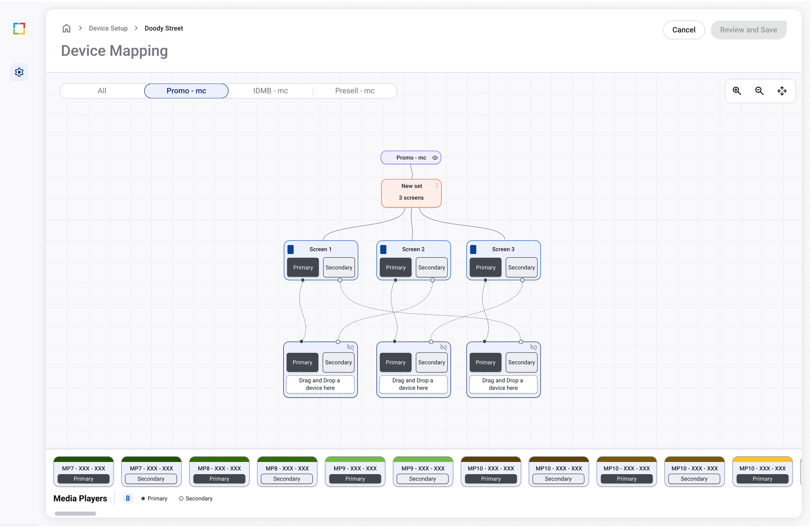Click unlink icon on second device card
This screenshot has height=529, width=812.
(444, 347)
